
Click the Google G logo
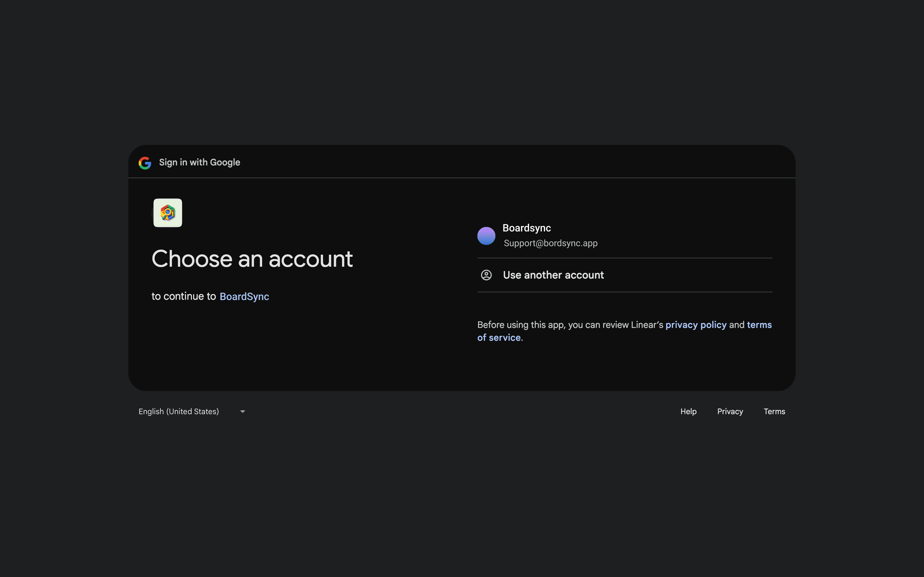coord(145,163)
